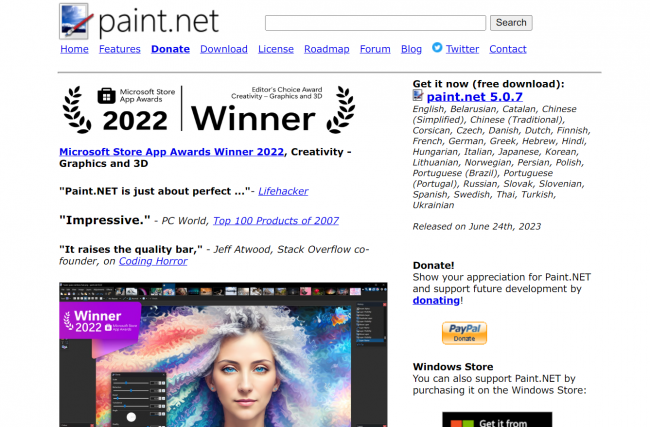
Task: Click the donating link
Action: point(436,300)
